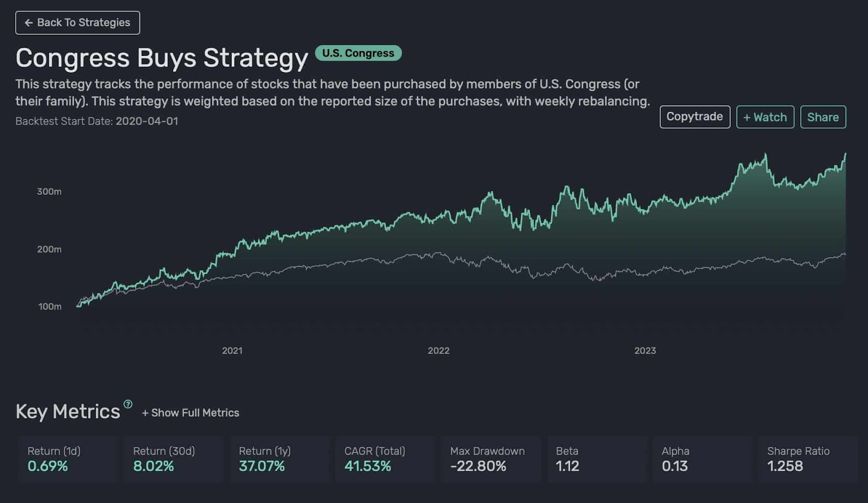The height and width of the screenshot is (503, 868).
Task: Select the Return (30d) metric card
Action: click(174, 459)
